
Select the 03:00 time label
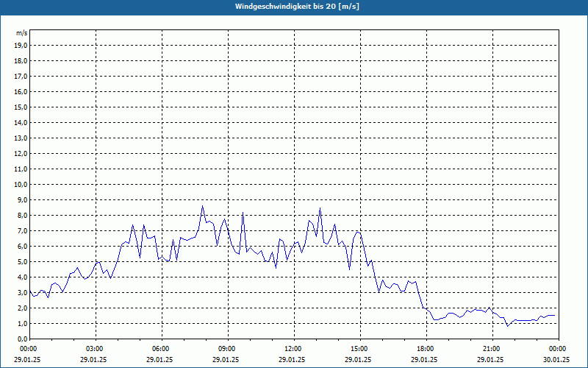tap(95, 349)
